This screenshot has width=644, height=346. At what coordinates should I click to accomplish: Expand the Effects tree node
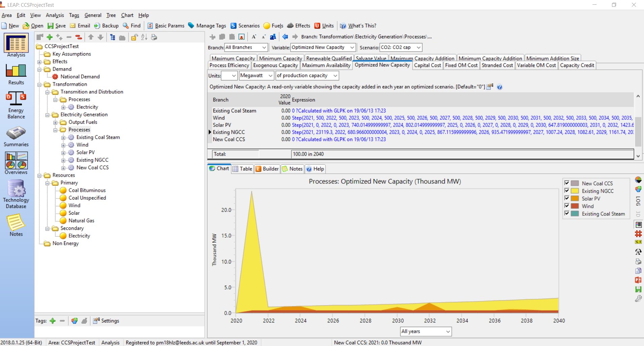tap(40, 62)
